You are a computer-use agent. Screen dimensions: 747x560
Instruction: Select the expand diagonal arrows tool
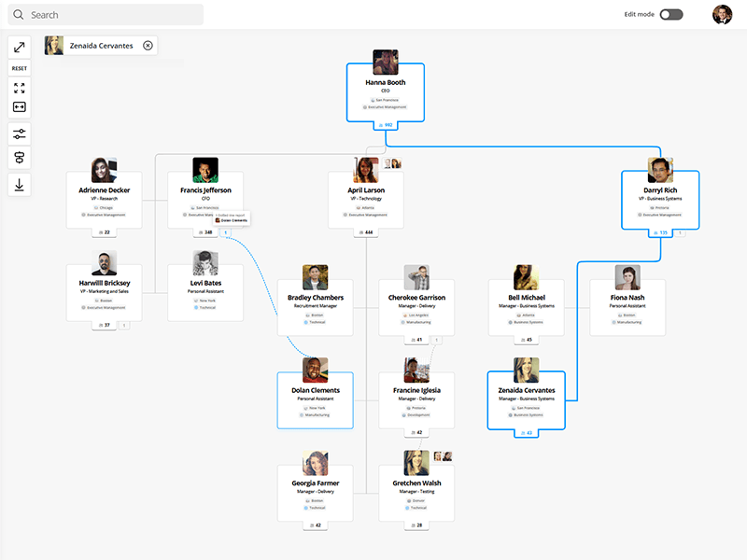tap(19, 46)
